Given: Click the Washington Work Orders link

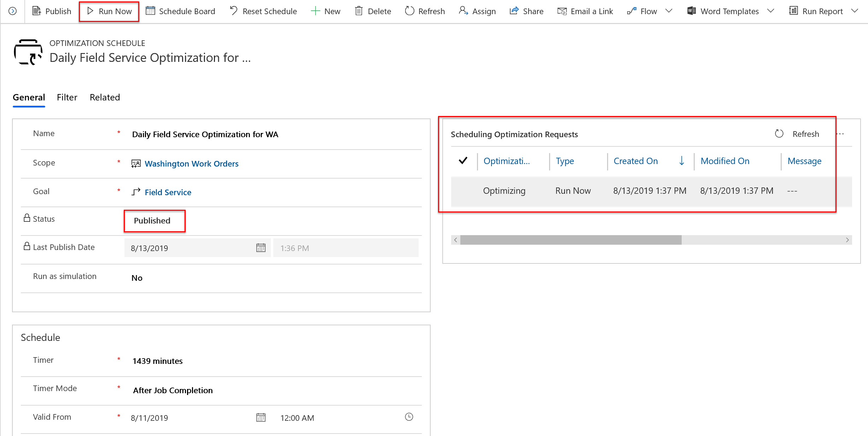Looking at the screenshot, I should click(191, 163).
